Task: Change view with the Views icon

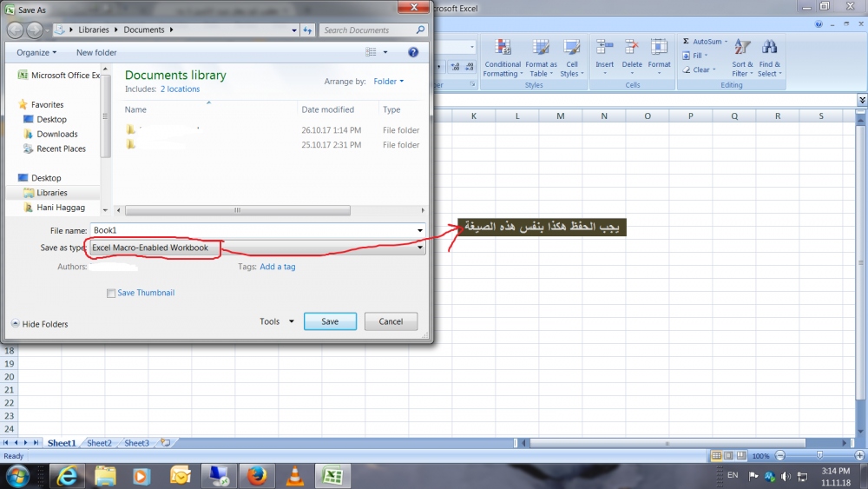Action: (371, 52)
